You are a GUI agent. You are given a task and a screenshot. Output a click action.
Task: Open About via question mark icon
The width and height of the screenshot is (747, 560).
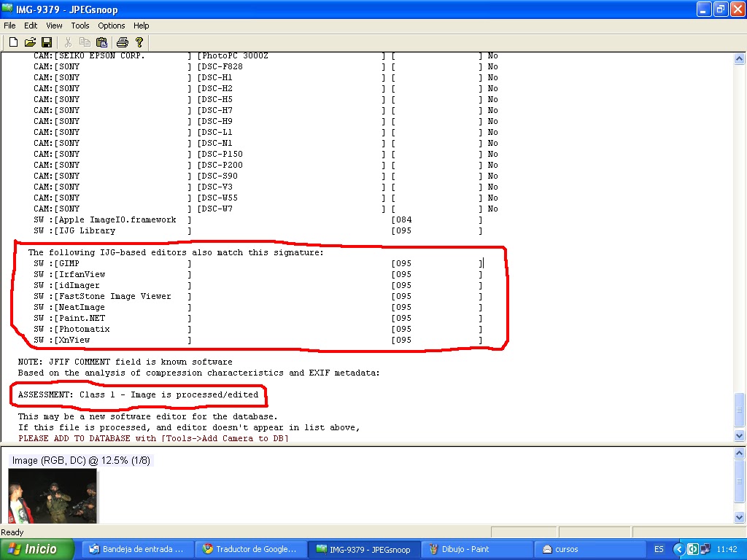point(139,42)
